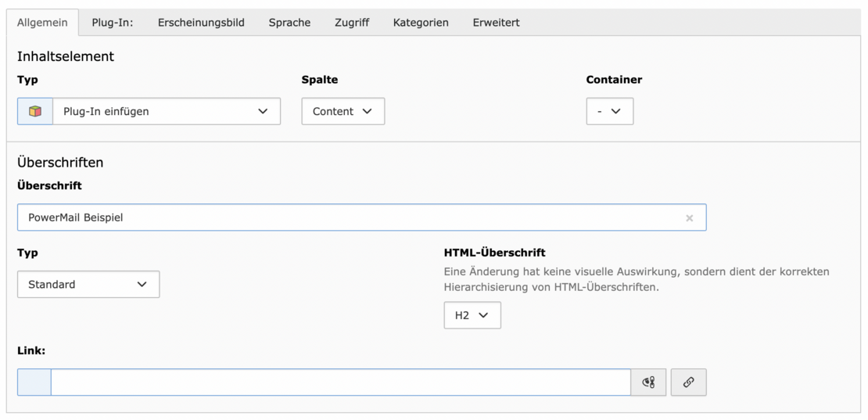
Task: Open the Typ dropdown showing Plug-In einfügen
Action: (166, 111)
